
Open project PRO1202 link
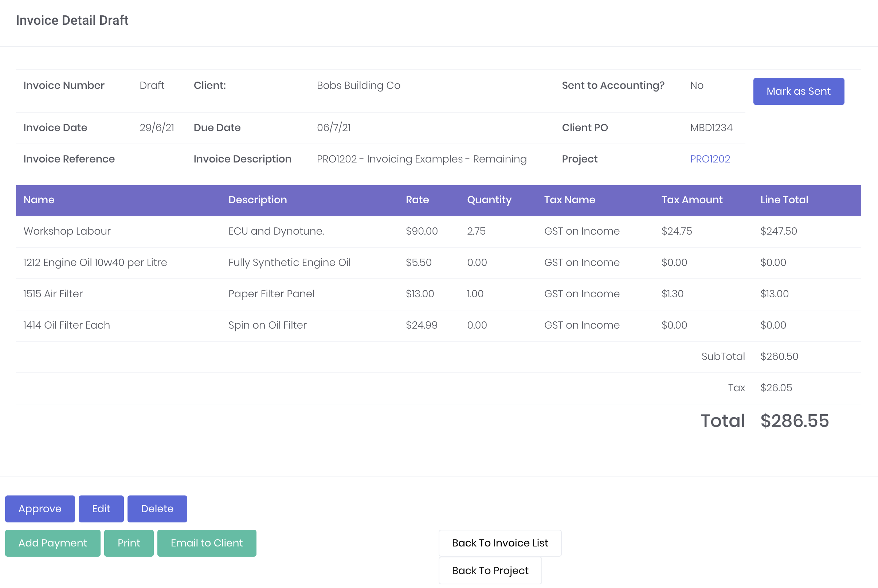pos(710,159)
